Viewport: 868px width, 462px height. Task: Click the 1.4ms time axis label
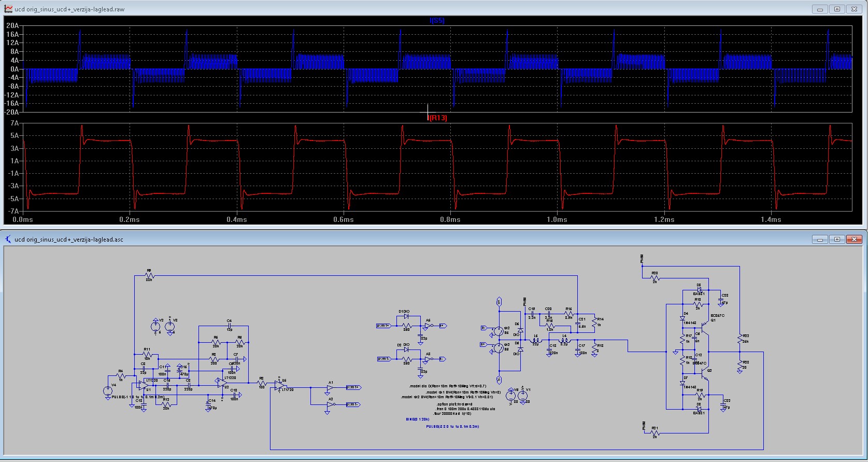pyautogui.click(x=771, y=219)
